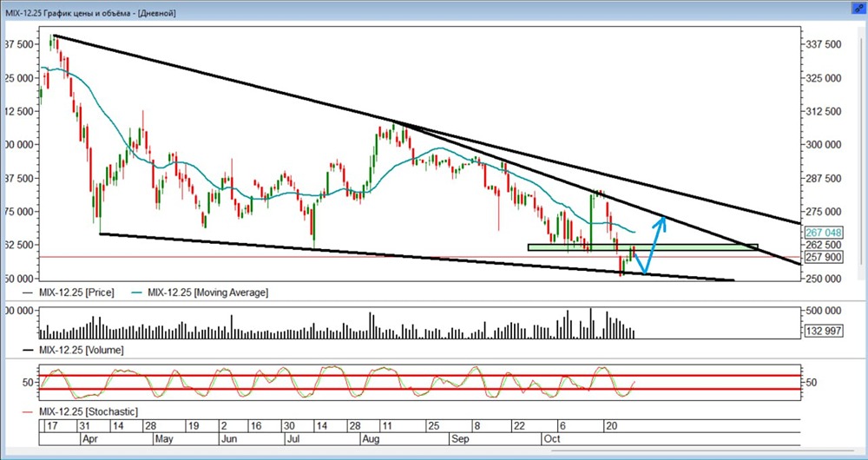Click the 262 500 label on the right price axis
Image resolution: width=868 pixels, height=460 pixels.
(825, 245)
